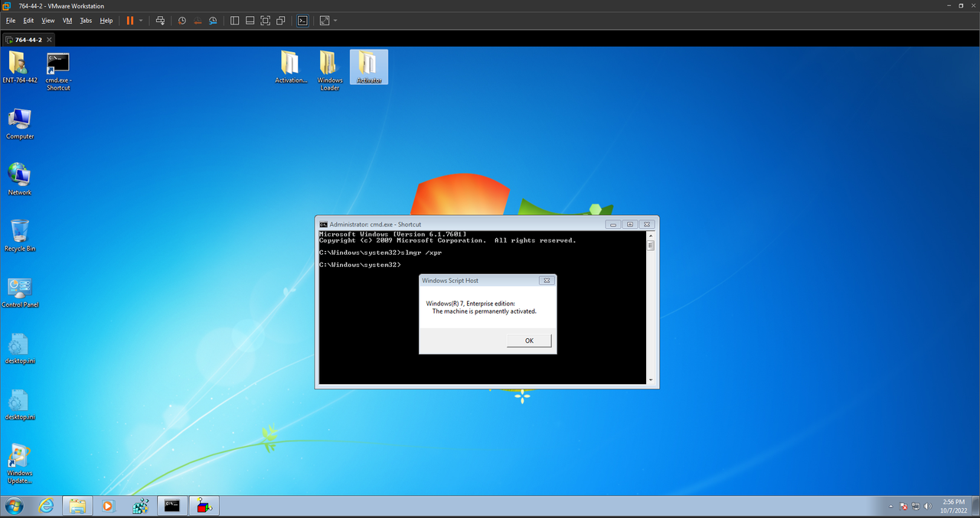
Task: Select the ENT-764-442 desktop icon
Action: pyautogui.click(x=19, y=67)
